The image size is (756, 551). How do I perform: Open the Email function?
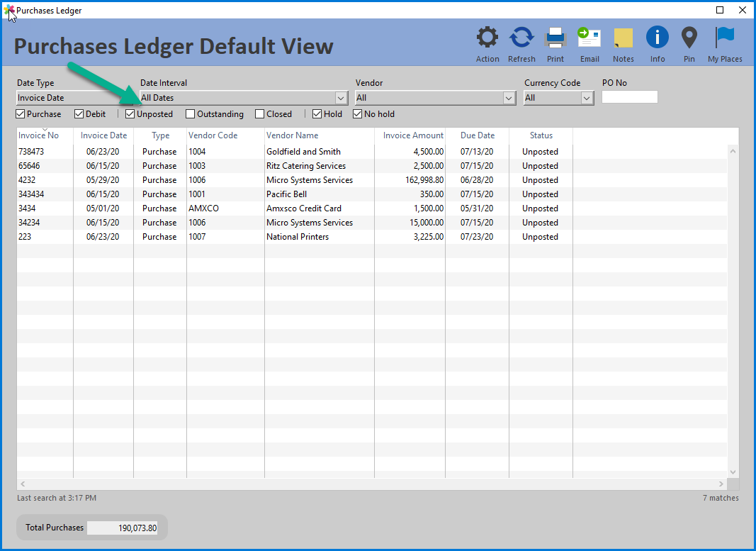pos(589,37)
